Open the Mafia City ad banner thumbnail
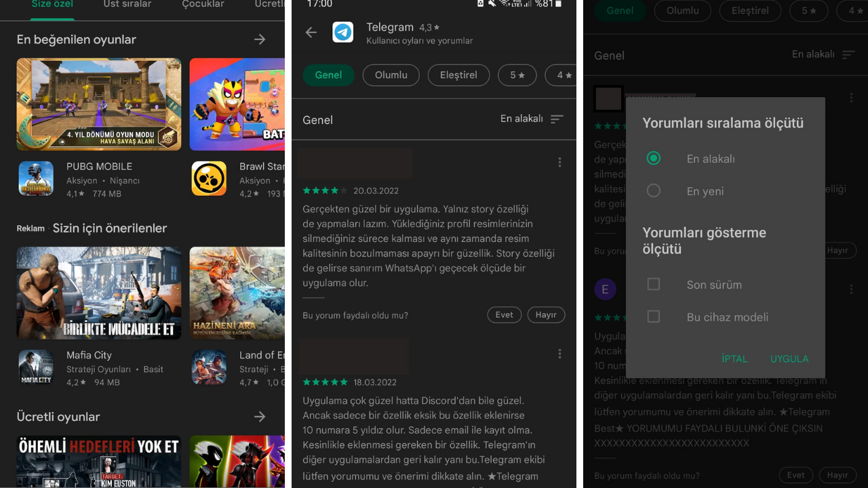The width and height of the screenshot is (868, 488). click(99, 293)
